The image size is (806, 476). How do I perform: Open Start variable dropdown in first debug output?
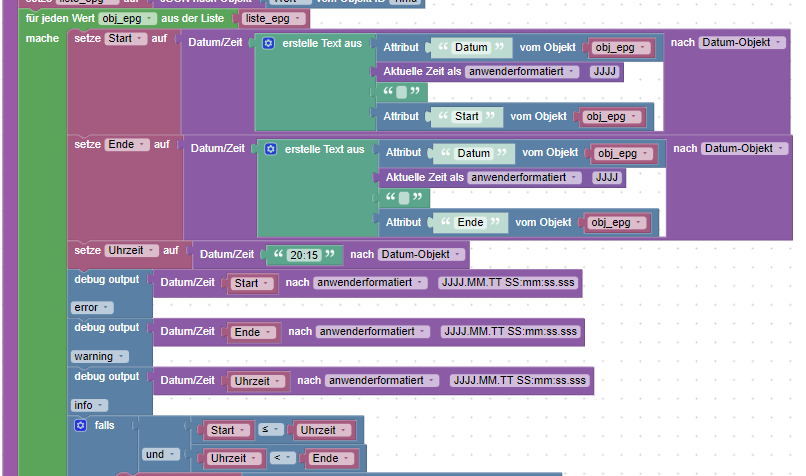252,283
